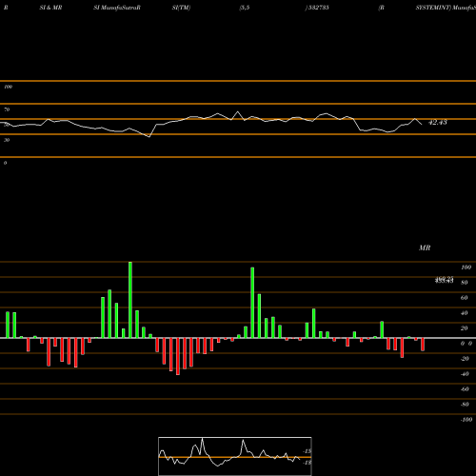Click the RSI current value label 42.43

[438, 122]
